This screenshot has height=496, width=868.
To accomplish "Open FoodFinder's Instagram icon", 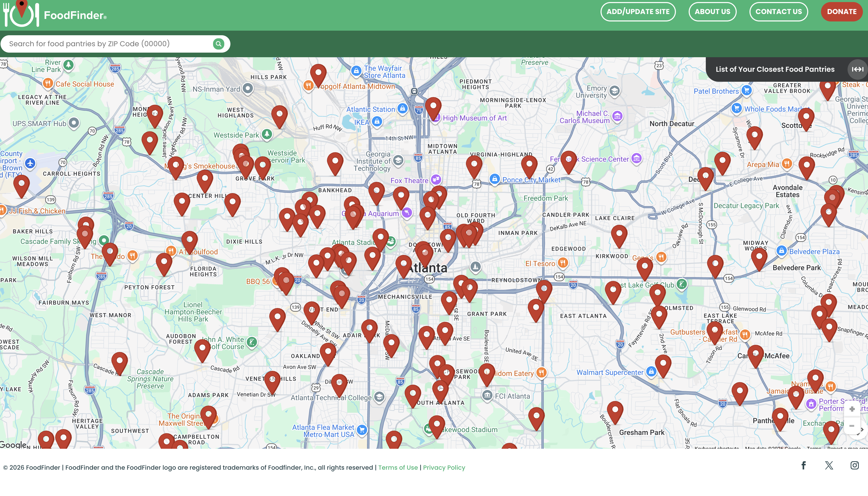I will tap(855, 465).
